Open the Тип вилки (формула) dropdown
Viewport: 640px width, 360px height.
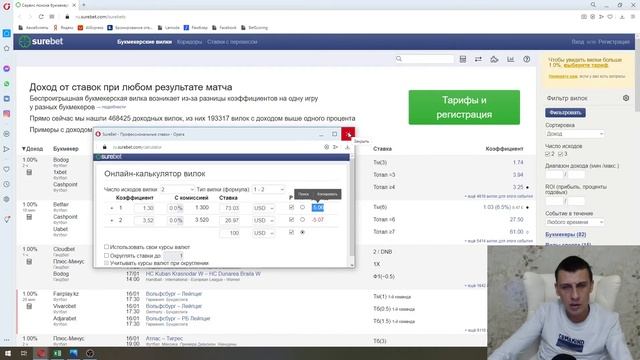point(268,189)
